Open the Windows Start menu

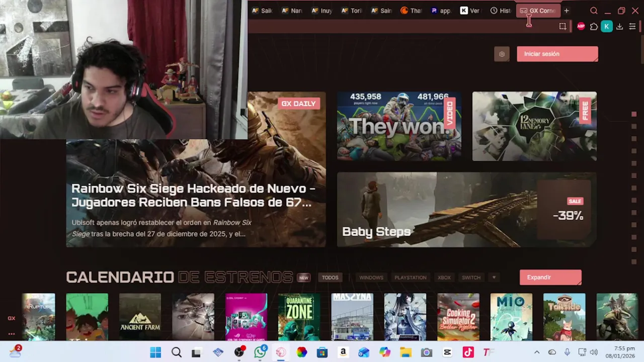(155, 352)
